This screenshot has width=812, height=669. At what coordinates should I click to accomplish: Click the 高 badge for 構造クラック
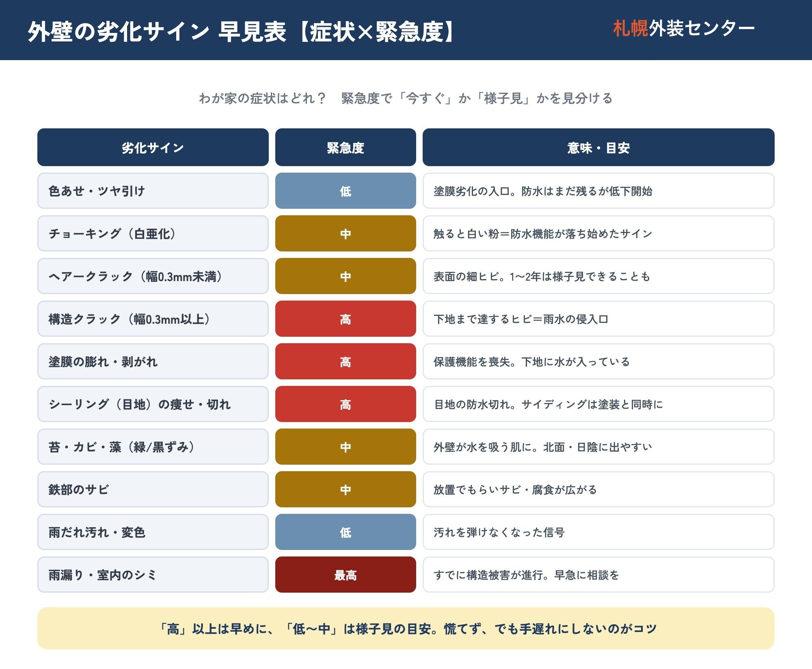click(346, 319)
